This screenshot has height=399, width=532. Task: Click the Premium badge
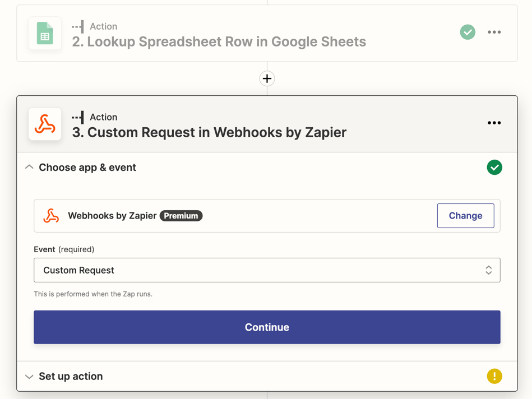point(181,216)
